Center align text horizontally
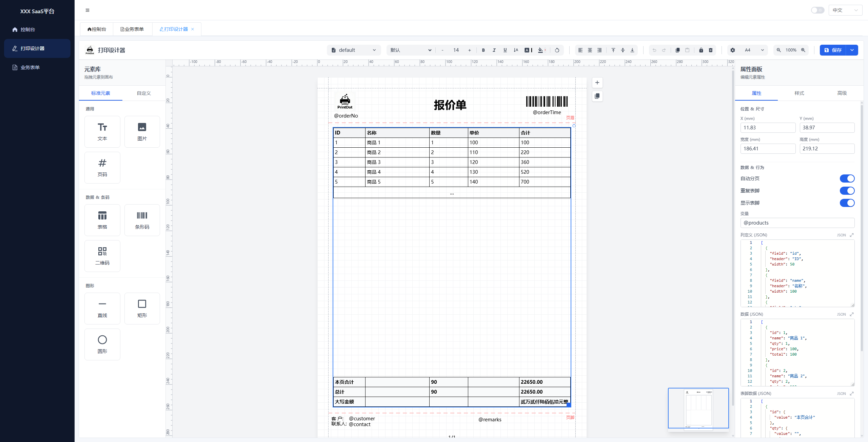The height and width of the screenshot is (442, 868). click(590, 50)
